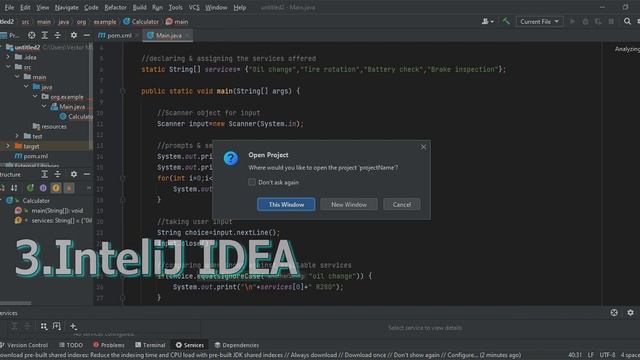This screenshot has width=640, height=360.
Task: Open the VCS menu
Action: 194,7
